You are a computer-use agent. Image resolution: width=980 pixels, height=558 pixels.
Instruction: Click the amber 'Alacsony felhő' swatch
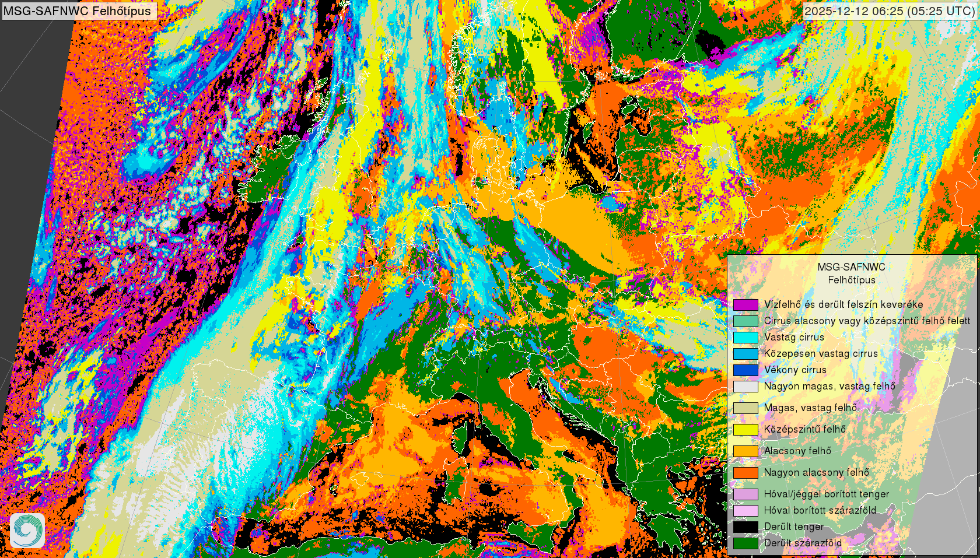(745, 451)
